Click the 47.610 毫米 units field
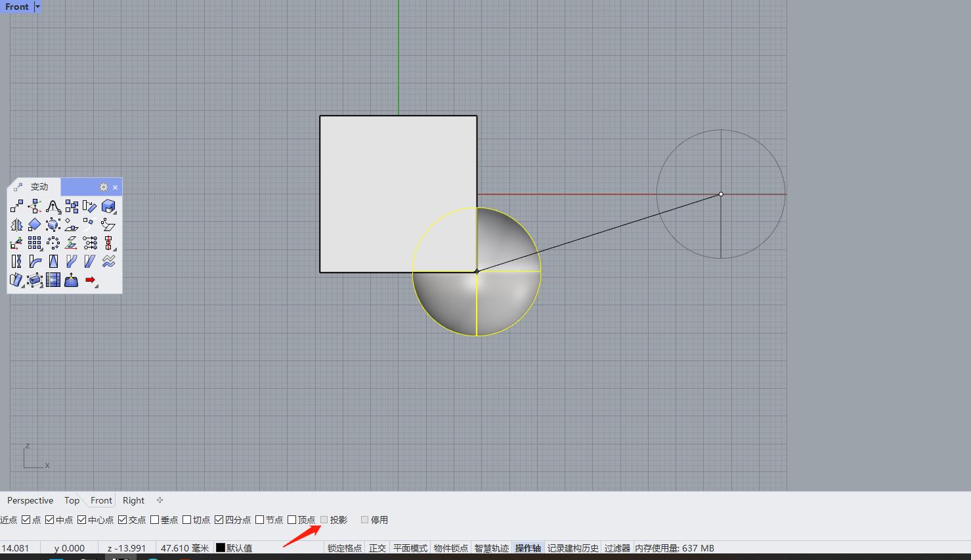Viewport: 971px width, 560px height. point(184,548)
